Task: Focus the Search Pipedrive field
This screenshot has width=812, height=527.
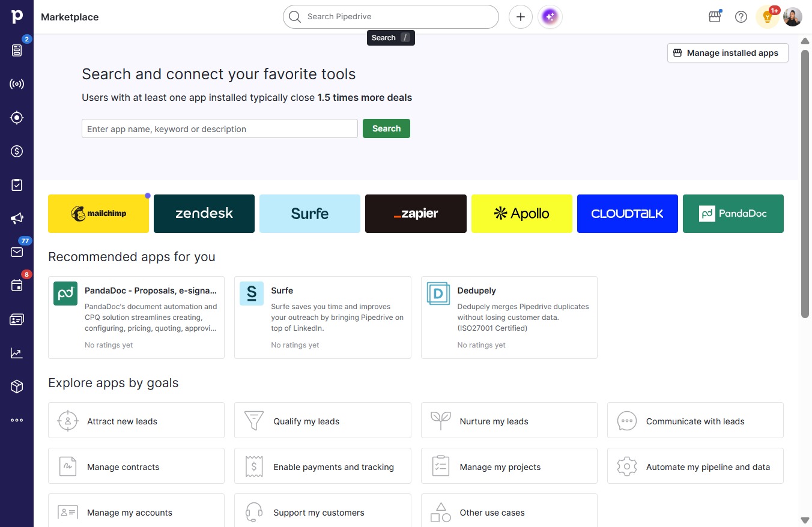Action: pyautogui.click(x=391, y=17)
